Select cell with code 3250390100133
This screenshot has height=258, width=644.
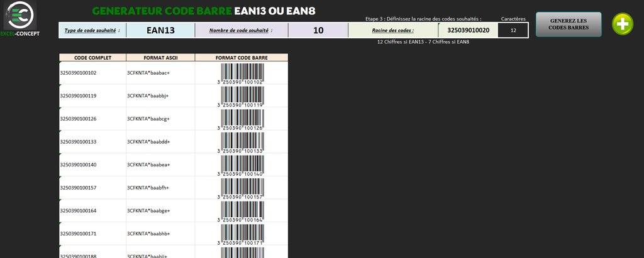tap(93, 142)
